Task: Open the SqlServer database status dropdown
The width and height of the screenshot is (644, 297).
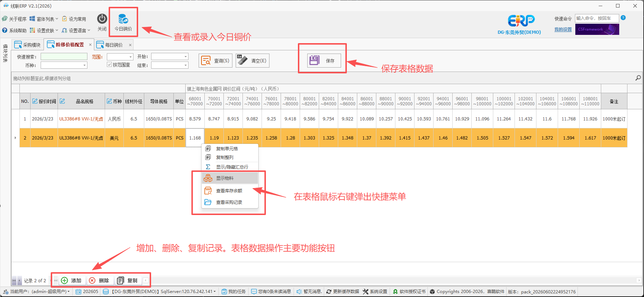Action: point(159,292)
